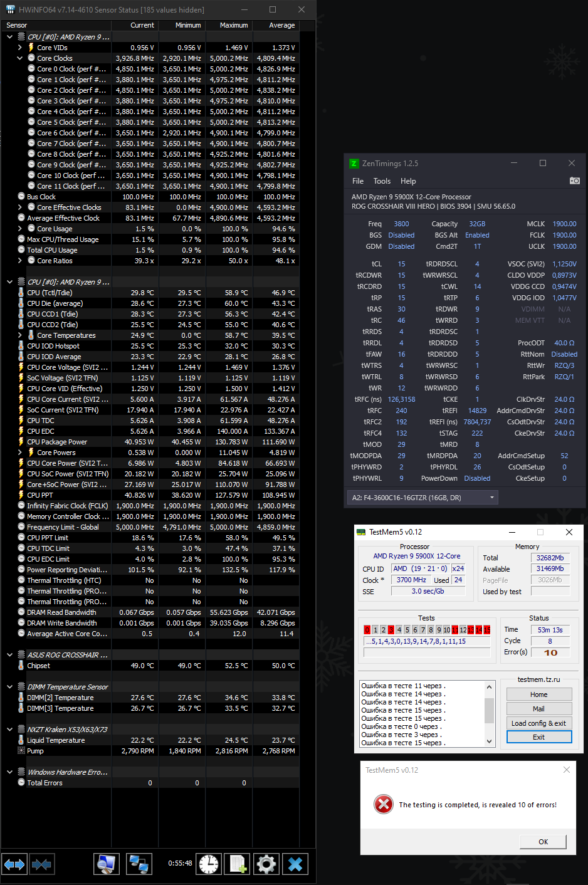588x885 pixels.
Task: Click the Current column header in HWiNFO
Action: (134, 25)
